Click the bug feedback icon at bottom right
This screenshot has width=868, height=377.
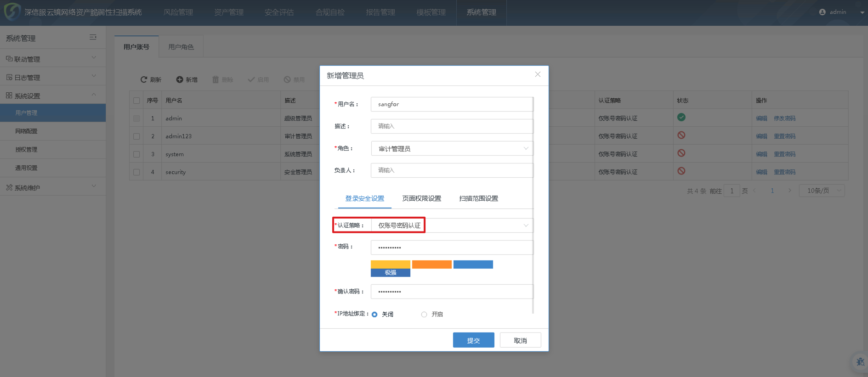point(860,362)
